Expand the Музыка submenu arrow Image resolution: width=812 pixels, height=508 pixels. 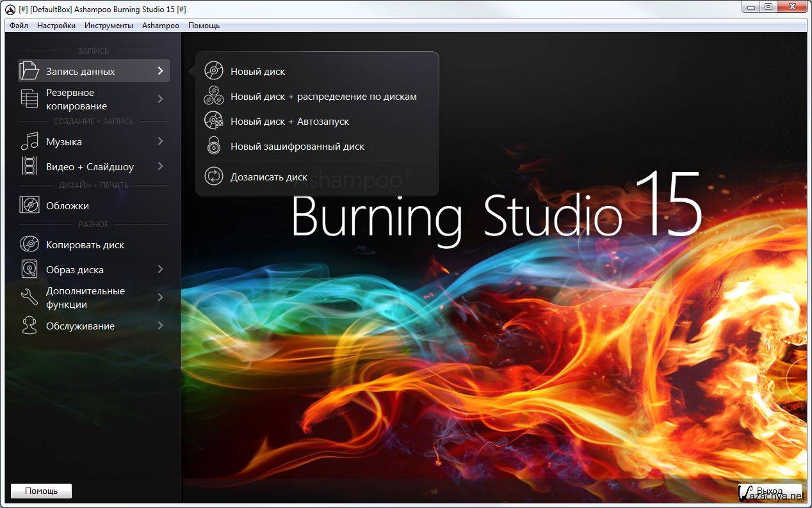pyautogui.click(x=160, y=141)
